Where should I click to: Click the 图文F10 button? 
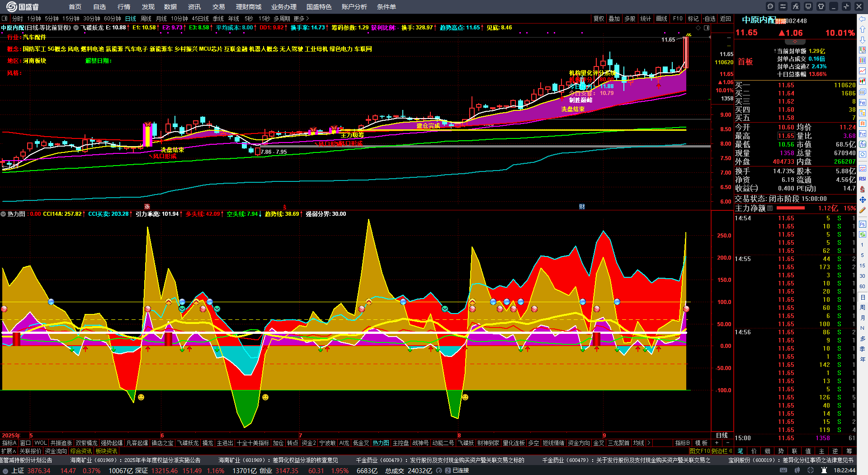pyautogui.click(x=699, y=451)
